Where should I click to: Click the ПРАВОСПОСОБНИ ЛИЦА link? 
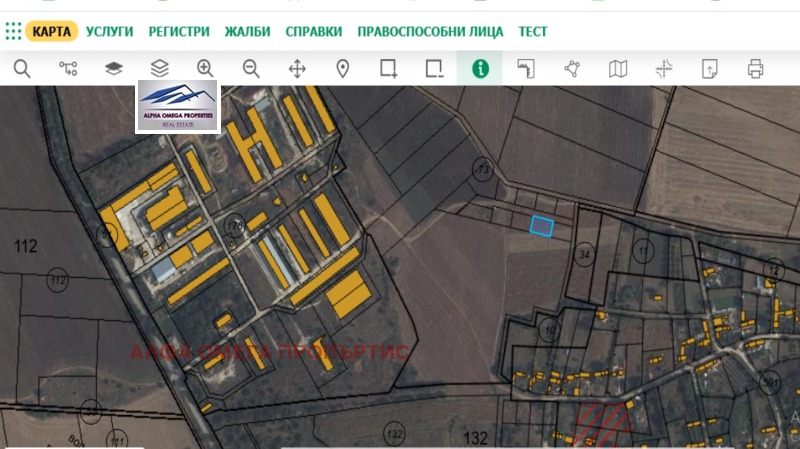click(430, 31)
